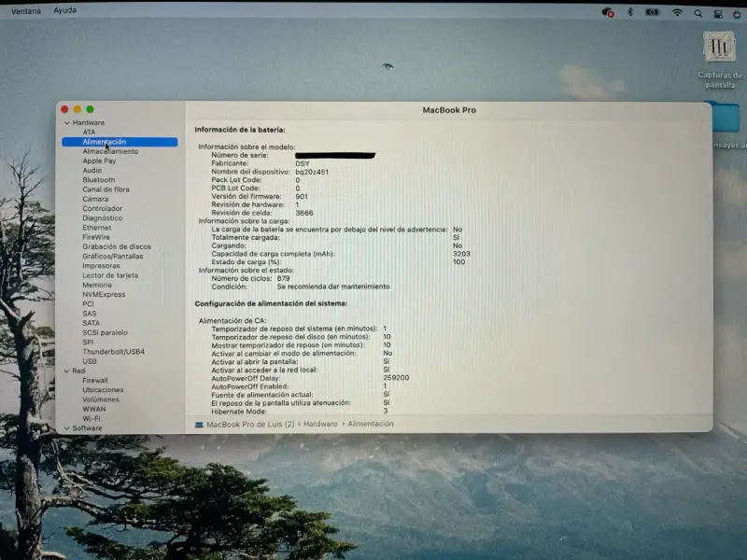Click full charge capacity value 3203
This screenshot has width=747, height=560.
pyautogui.click(x=461, y=254)
